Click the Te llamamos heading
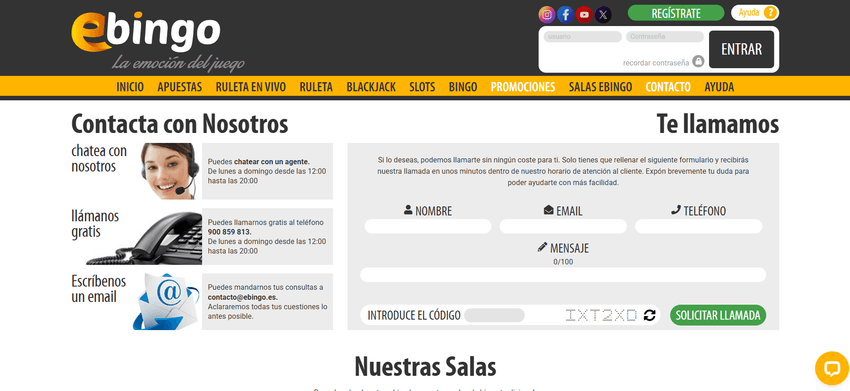Image resolution: width=850 pixels, height=391 pixels. coord(718,124)
